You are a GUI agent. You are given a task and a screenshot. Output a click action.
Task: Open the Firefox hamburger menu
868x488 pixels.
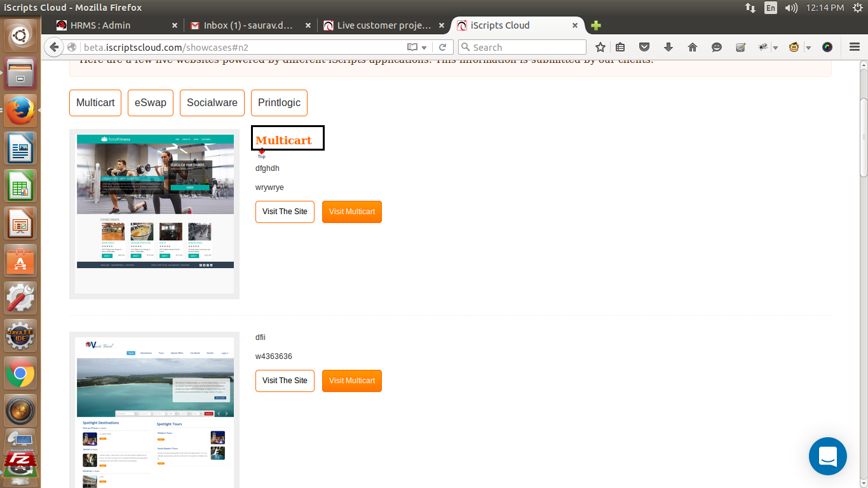(x=855, y=47)
